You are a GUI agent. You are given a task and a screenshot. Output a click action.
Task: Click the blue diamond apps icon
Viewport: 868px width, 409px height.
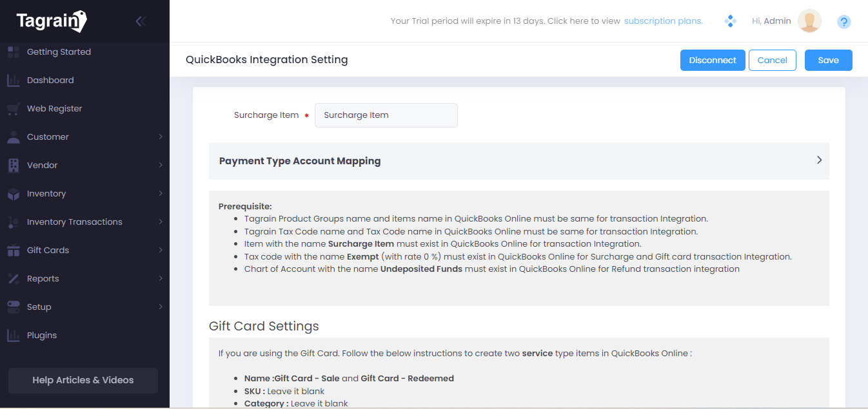(731, 21)
